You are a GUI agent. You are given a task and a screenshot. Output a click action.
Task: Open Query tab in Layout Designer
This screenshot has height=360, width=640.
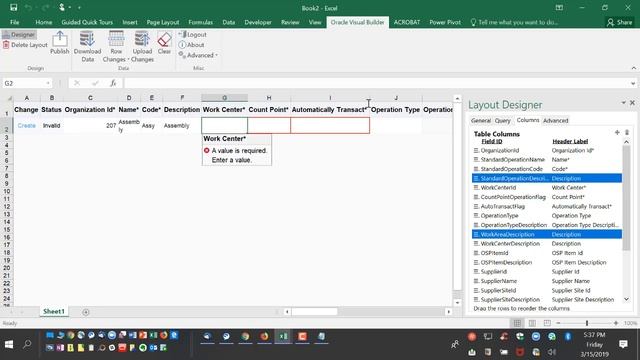click(x=502, y=120)
